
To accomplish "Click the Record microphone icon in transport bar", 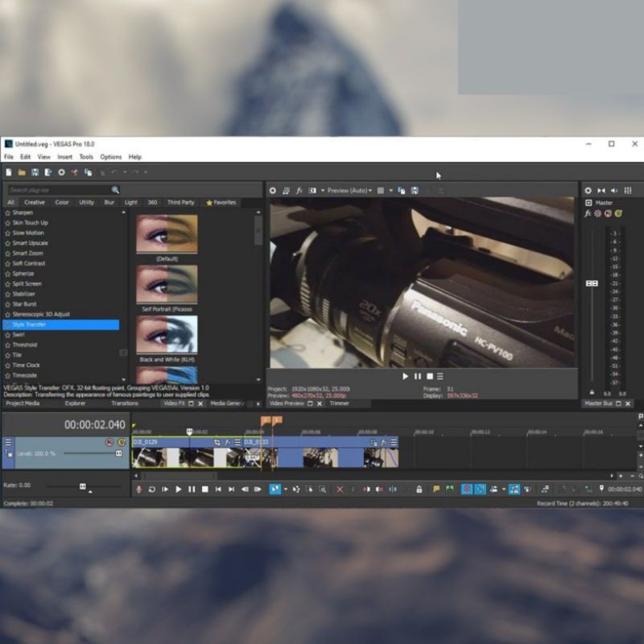I will point(138,489).
